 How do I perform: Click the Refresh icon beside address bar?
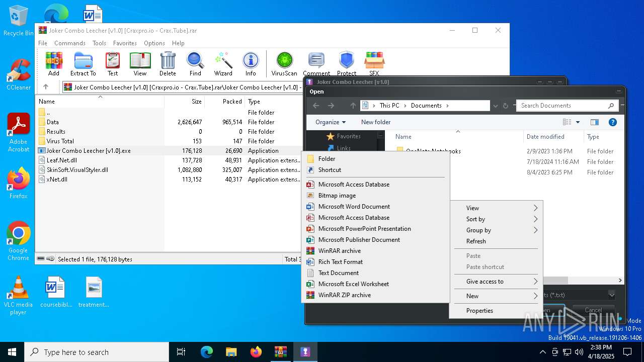(x=506, y=106)
